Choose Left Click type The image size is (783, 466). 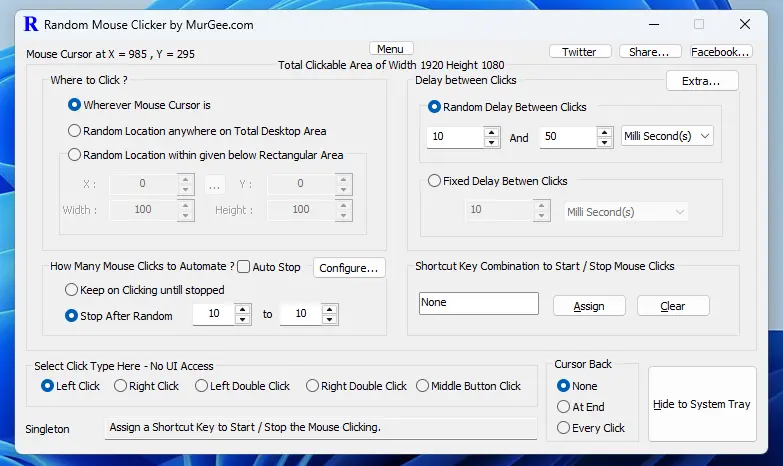pos(70,386)
